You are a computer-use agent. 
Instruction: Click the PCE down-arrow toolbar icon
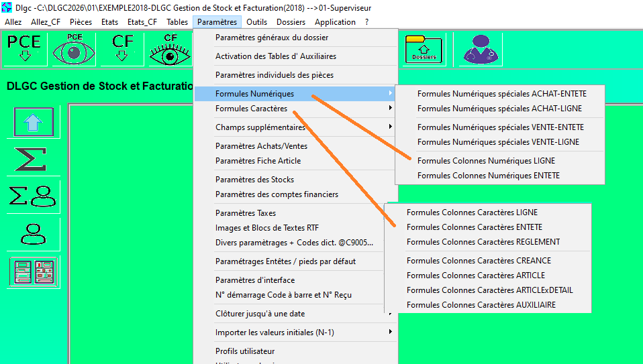(25, 49)
